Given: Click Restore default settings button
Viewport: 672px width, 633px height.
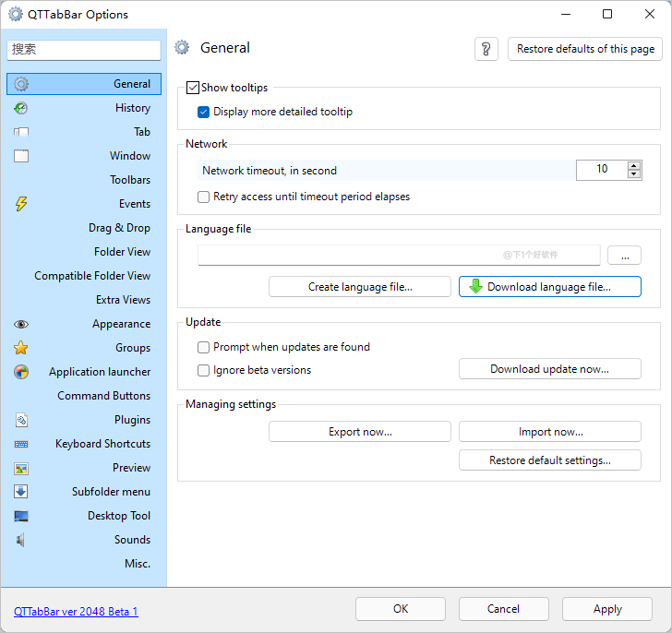Looking at the screenshot, I should [x=550, y=460].
